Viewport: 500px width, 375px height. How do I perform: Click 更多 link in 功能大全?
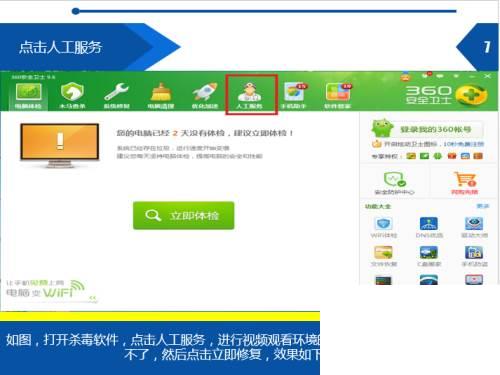point(482,206)
